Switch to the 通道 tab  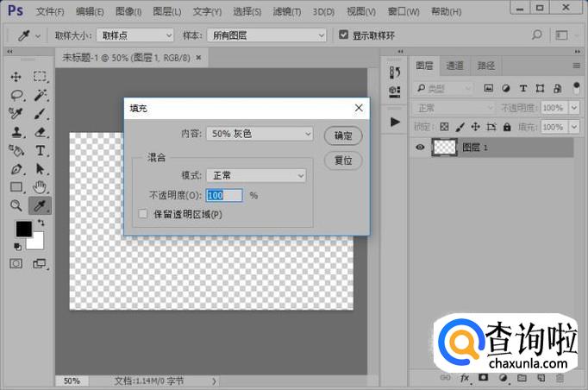click(454, 66)
